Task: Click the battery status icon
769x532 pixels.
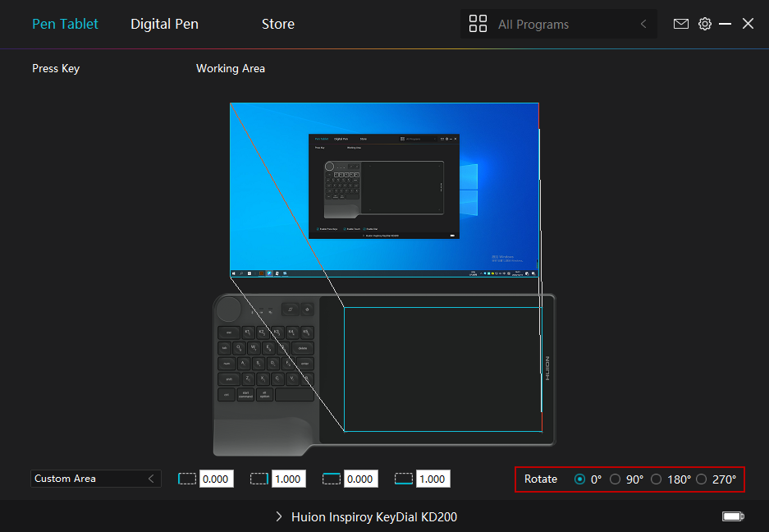Action: click(x=733, y=516)
